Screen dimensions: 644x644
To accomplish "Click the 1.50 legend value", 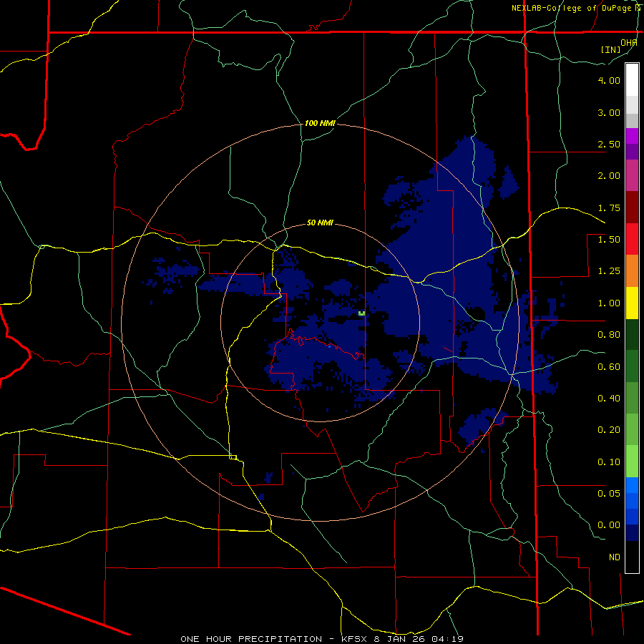I will pyautogui.click(x=609, y=240).
